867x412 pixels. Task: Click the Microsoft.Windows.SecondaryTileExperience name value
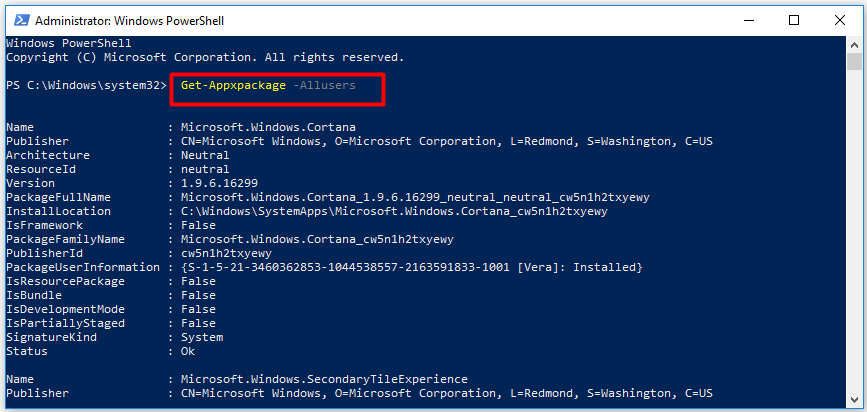click(324, 379)
